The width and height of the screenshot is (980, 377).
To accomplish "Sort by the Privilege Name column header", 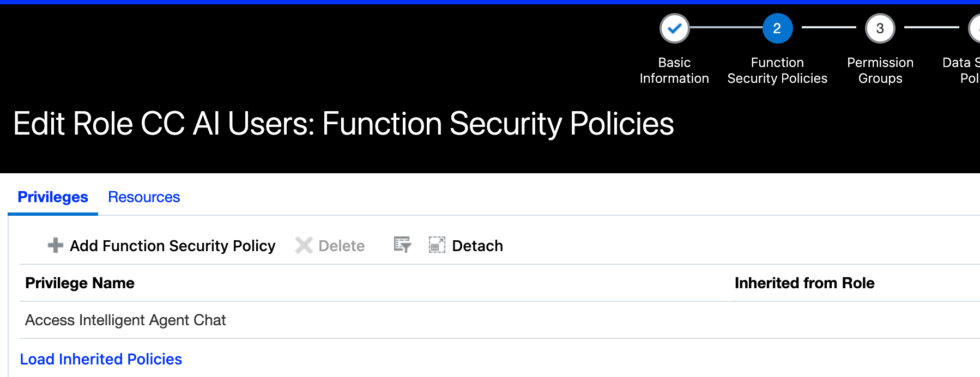I will tap(80, 283).
